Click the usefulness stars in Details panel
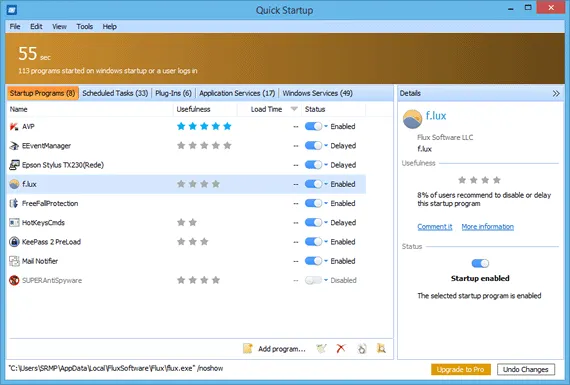This screenshot has height=385, width=570. tap(479, 180)
